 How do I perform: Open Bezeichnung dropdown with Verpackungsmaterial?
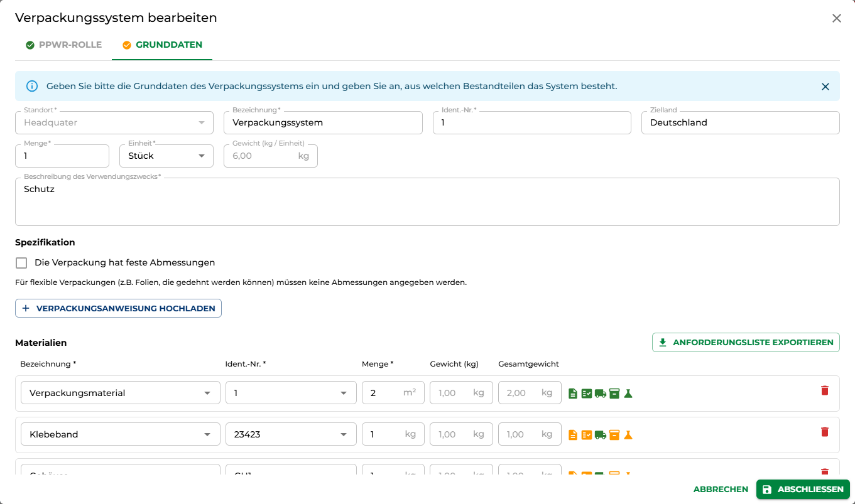point(121,393)
